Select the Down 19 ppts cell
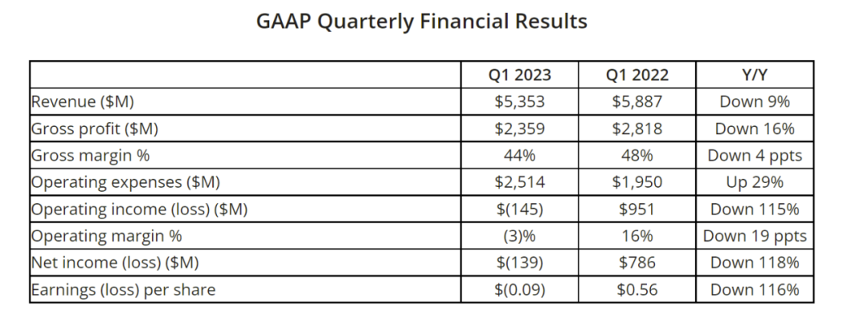Viewport: 868px width, 326px height. [x=755, y=236]
